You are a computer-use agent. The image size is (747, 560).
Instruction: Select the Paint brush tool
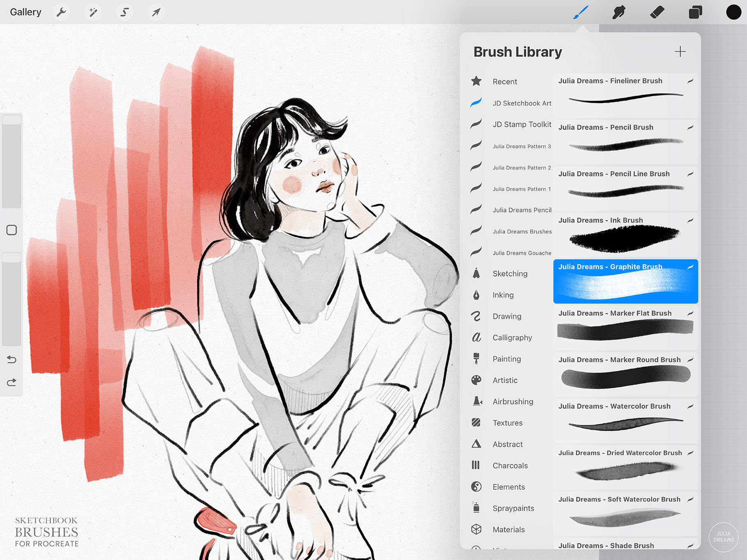[x=580, y=12]
